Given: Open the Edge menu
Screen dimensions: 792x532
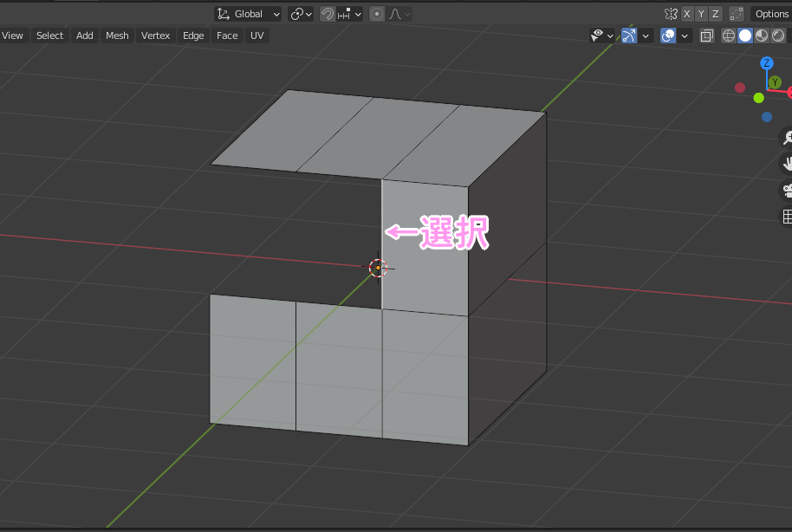Looking at the screenshot, I should pyautogui.click(x=193, y=36).
